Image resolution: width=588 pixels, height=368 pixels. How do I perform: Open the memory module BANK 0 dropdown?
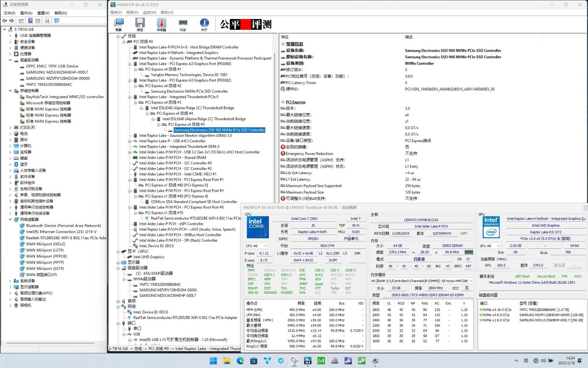[422, 281]
